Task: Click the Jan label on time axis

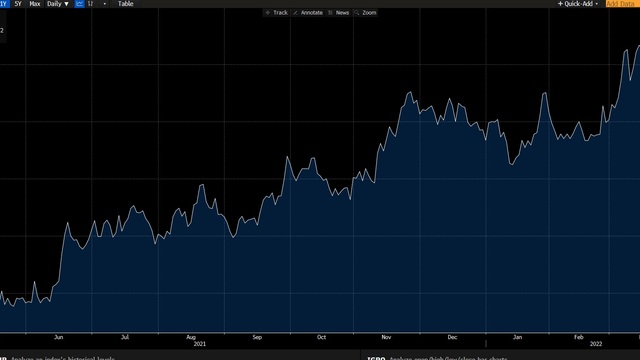Action: pos(517,337)
